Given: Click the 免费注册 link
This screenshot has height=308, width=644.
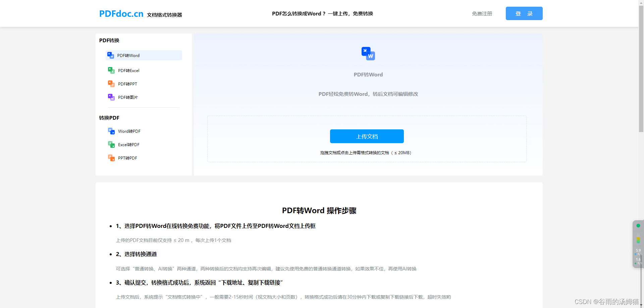Looking at the screenshot, I should point(482,14).
